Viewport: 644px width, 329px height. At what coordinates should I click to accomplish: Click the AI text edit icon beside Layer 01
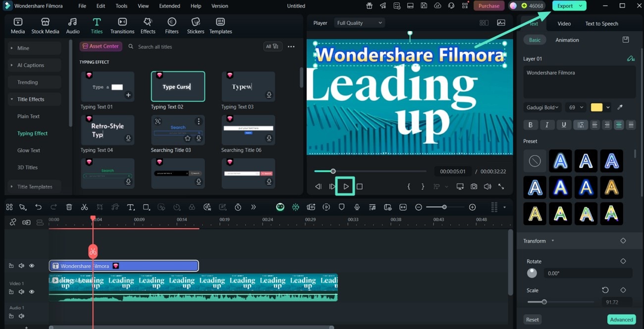point(631,58)
